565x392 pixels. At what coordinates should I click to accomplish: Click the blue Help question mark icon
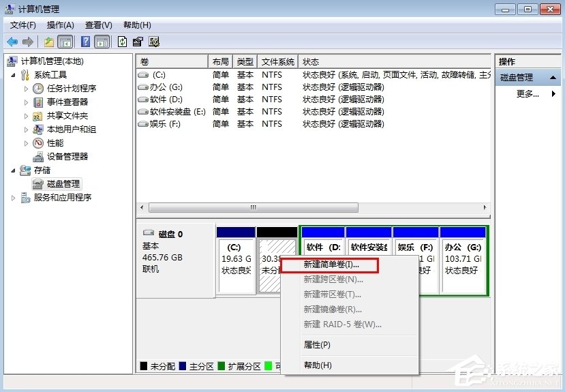[85, 42]
